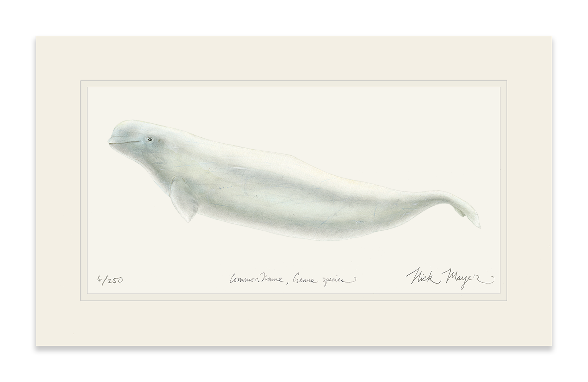Click the beluga whale illustration
The image size is (588, 382).
pos(294,180)
